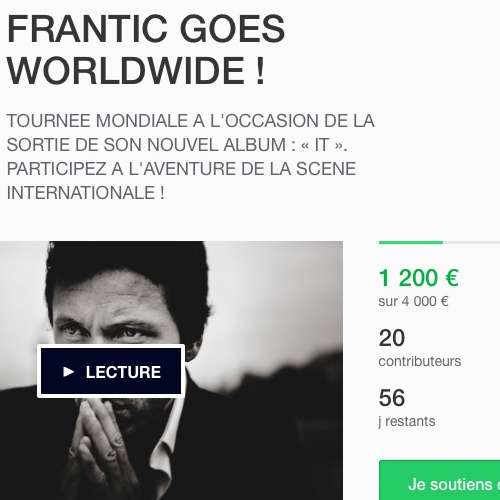Click the "contributeurs" label
Viewport: 500px width, 500px height.
[x=420, y=361]
